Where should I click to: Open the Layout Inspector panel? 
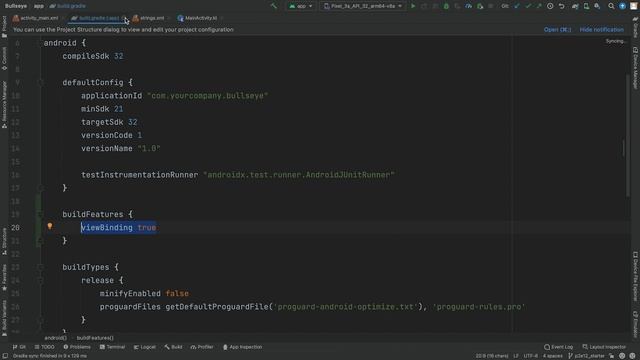point(604,347)
